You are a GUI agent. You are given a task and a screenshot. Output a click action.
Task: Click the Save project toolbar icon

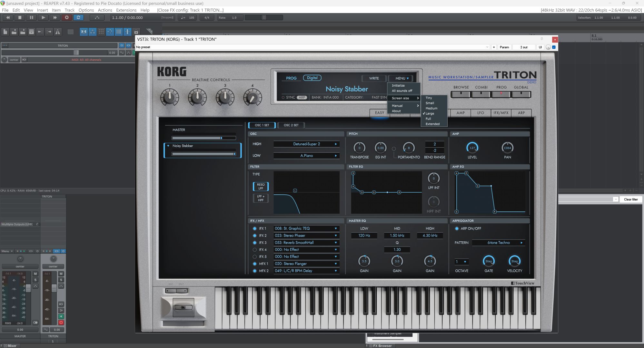pos(23,32)
